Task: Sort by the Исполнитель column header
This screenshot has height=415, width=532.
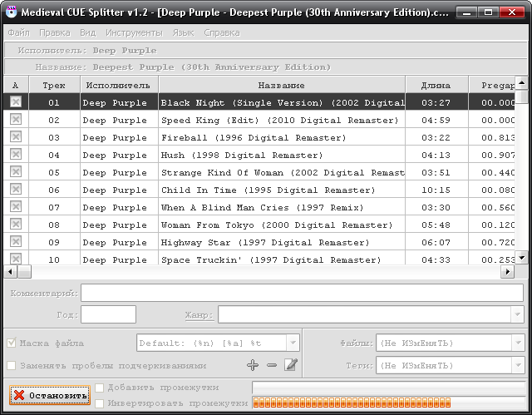Action: coord(119,85)
